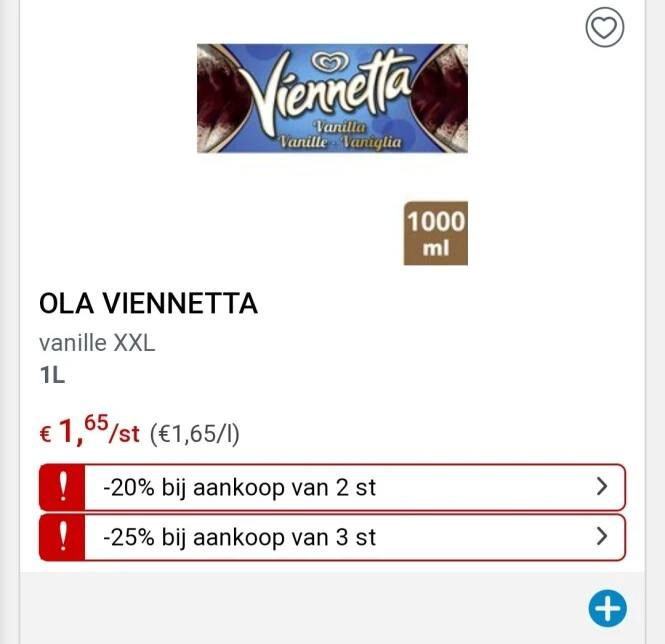
Task: Expand the -25% promotion chevron
Action: (x=602, y=536)
